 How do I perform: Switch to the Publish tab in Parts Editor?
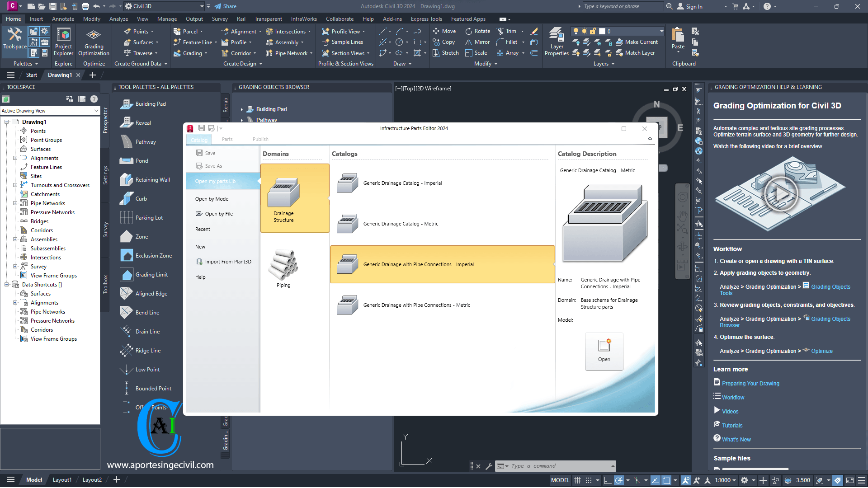point(260,139)
